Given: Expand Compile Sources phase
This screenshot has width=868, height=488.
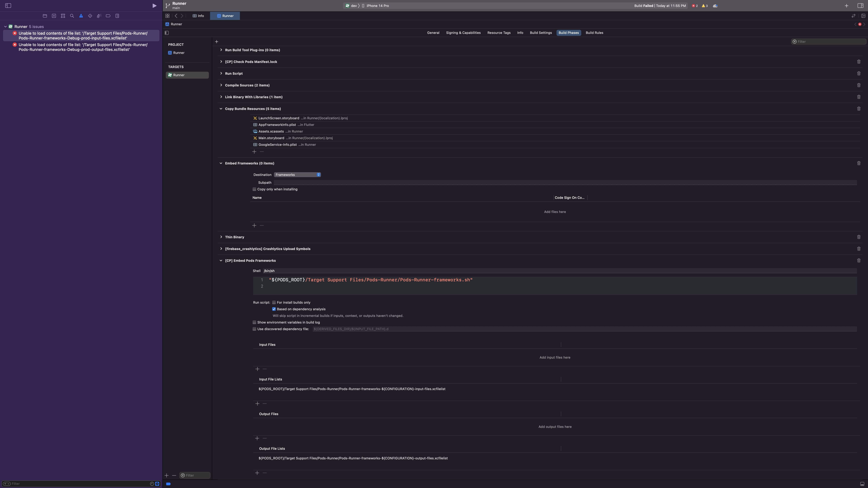Looking at the screenshot, I should click(221, 85).
